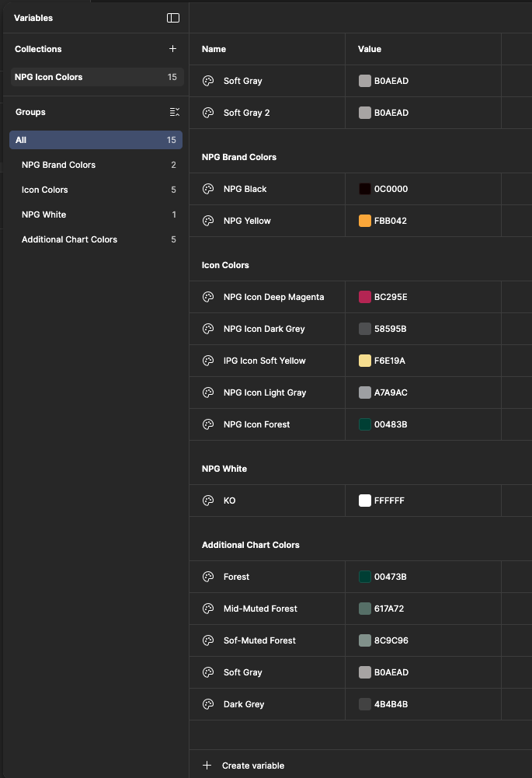Select the NPG Icon Dark Grey name
Screen dimensions: 532x778
264,329
